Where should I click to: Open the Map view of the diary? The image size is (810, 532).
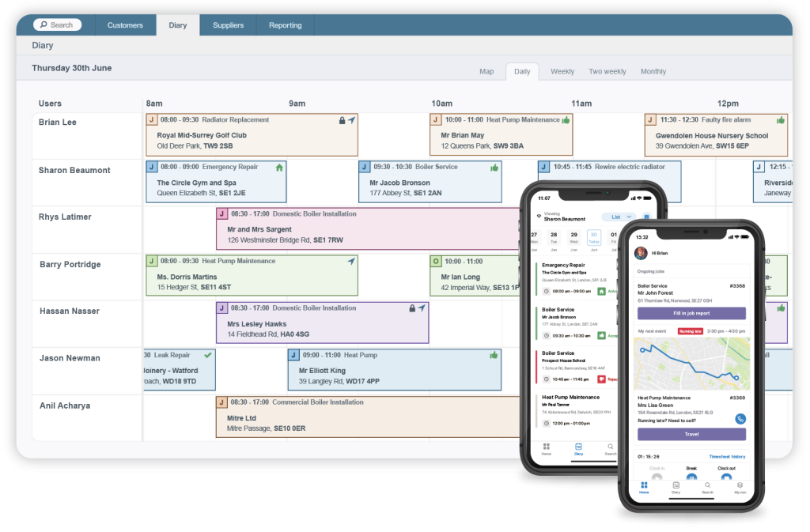click(x=486, y=71)
